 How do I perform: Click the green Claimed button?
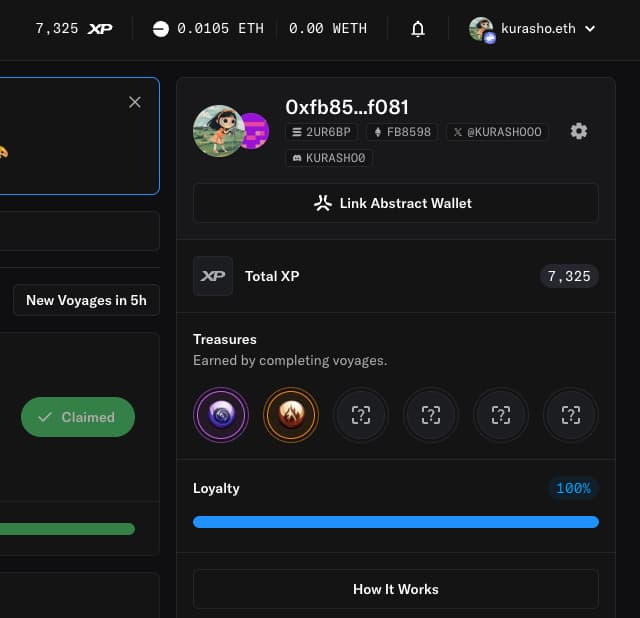click(77, 417)
